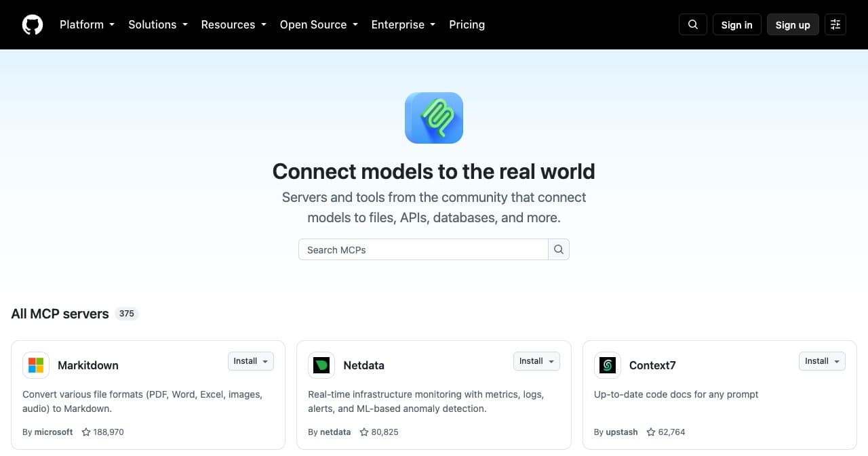This screenshot has width=868, height=456.
Task: Click the 62,764 star count
Action: coord(671,432)
